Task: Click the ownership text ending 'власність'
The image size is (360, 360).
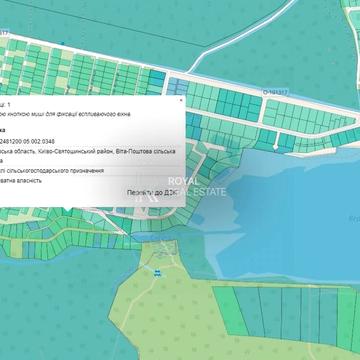Action: coord(21,181)
